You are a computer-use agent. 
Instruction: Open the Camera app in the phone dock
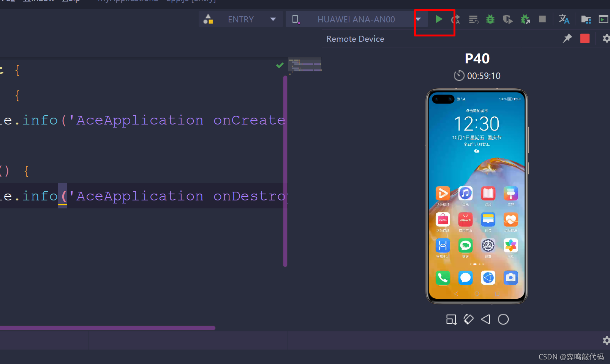(511, 278)
